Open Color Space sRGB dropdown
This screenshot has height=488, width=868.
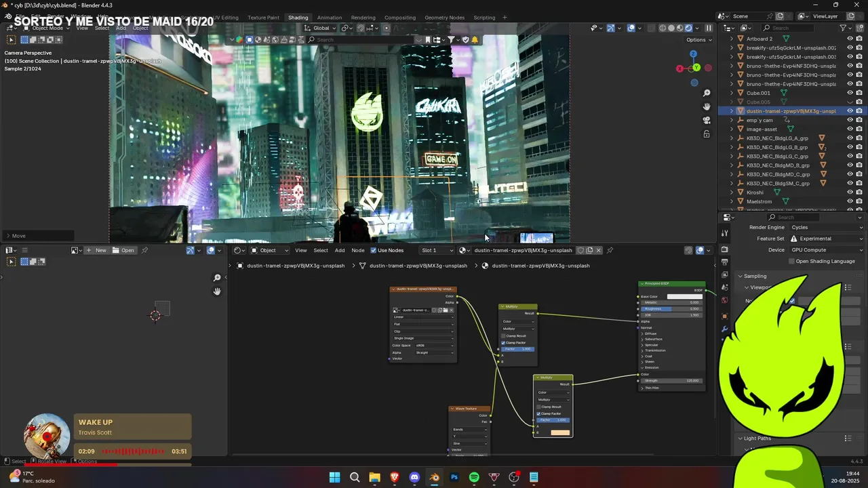pos(435,345)
